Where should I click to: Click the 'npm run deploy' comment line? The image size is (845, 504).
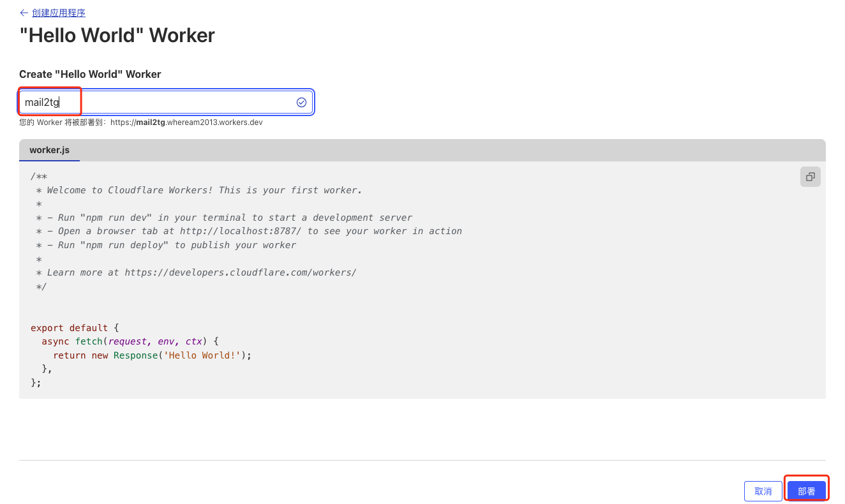166,245
